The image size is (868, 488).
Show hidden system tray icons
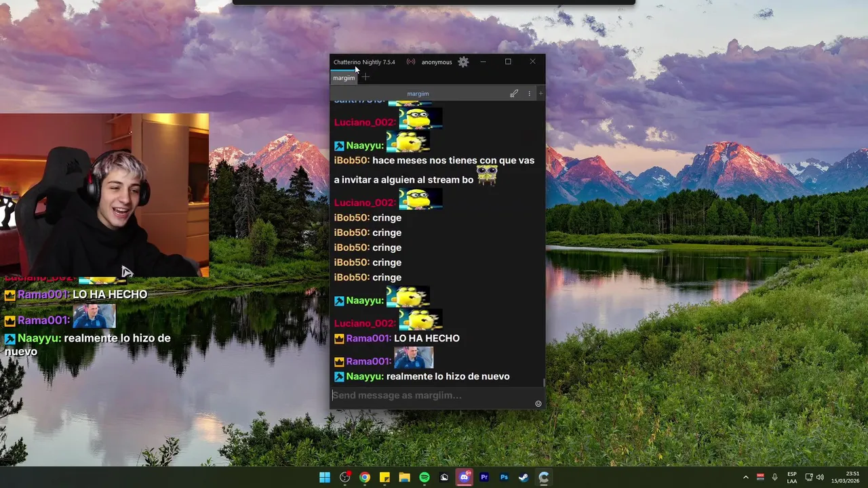tap(746, 477)
